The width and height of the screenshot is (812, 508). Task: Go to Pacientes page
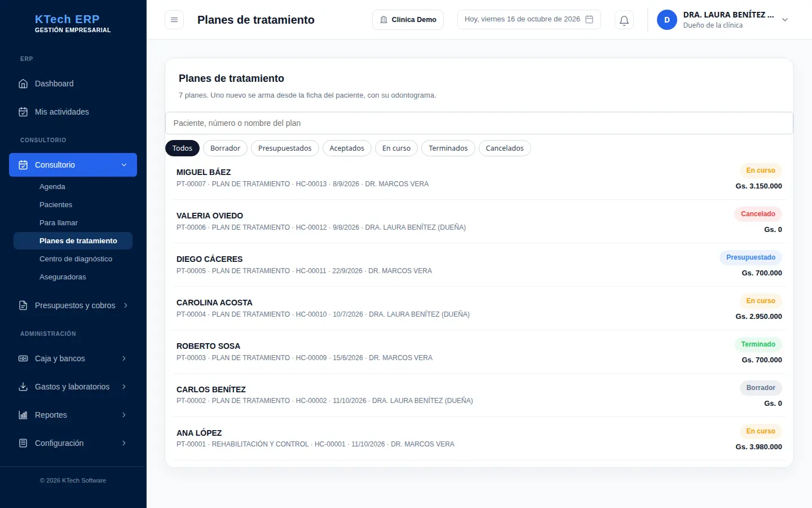pos(73,205)
